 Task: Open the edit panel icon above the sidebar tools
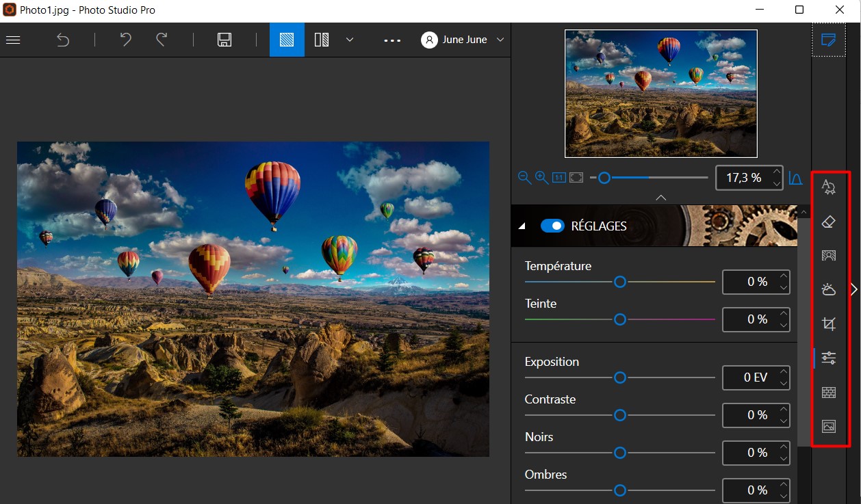[828, 40]
